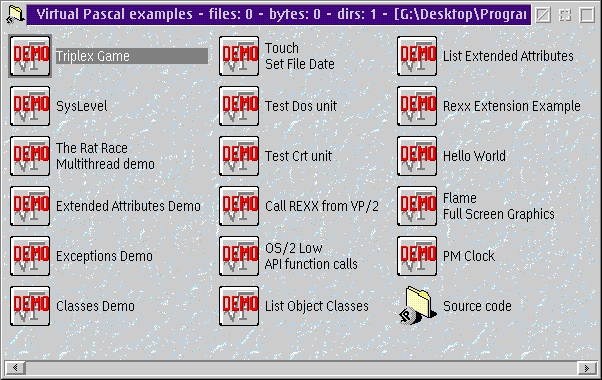Select the Touch Set File Date icon
Screen dimensions: 602x380
coord(239,56)
